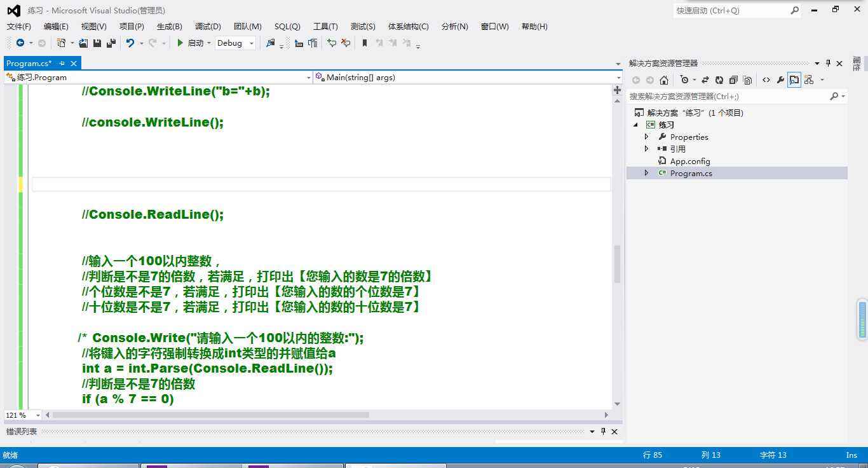
Task: Toggle a bookmark on the current line
Action: point(365,43)
